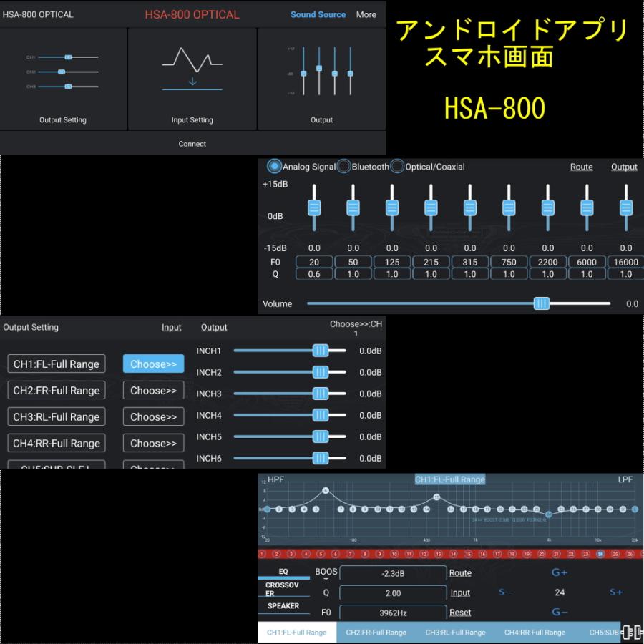Select Analog Signal radio button
The height and width of the screenshot is (644, 644).
click(x=274, y=167)
